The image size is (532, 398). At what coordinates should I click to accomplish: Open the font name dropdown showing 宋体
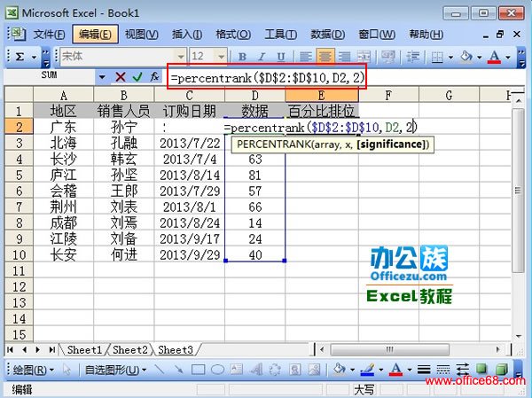[x=181, y=57]
